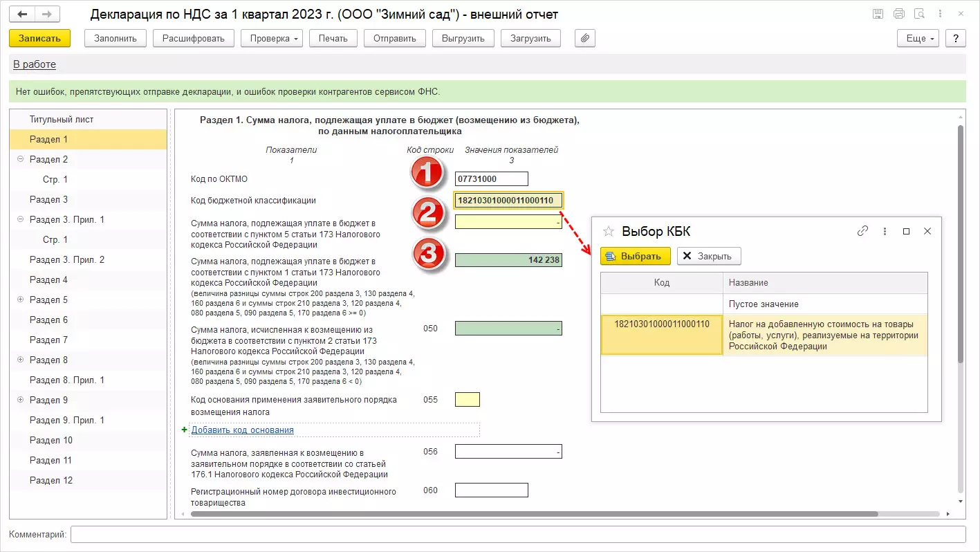Viewport: 980px width, 552px height.
Task: Click the Отправить button
Action: 395,38
